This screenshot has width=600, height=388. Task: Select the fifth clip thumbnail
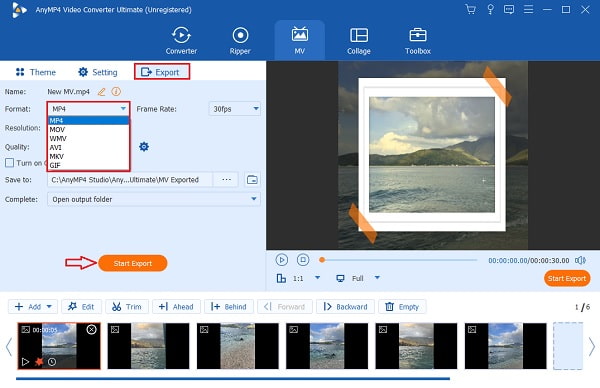click(x=416, y=346)
